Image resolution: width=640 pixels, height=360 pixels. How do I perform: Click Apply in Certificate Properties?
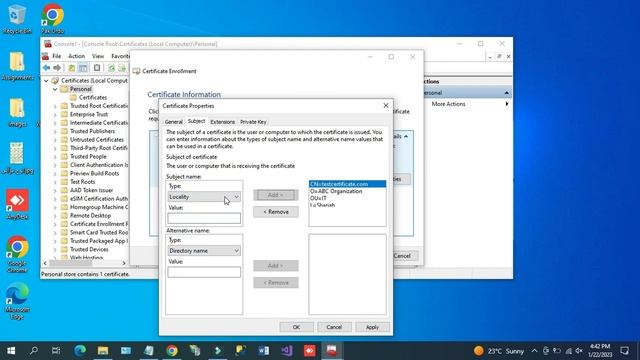(x=372, y=327)
